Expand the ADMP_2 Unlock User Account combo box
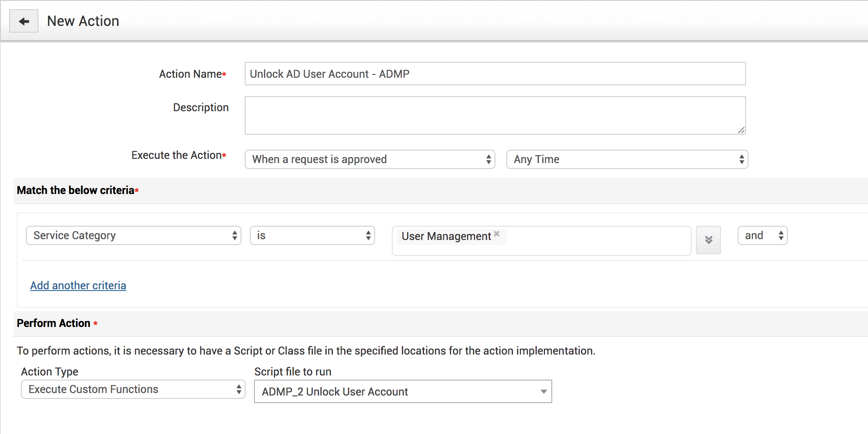Viewport: 868px width, 434px height. click(543, 392)
